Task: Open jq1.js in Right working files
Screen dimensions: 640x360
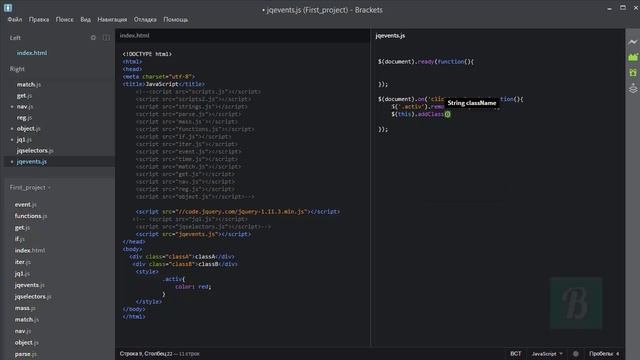Action: tap(24, 140)
